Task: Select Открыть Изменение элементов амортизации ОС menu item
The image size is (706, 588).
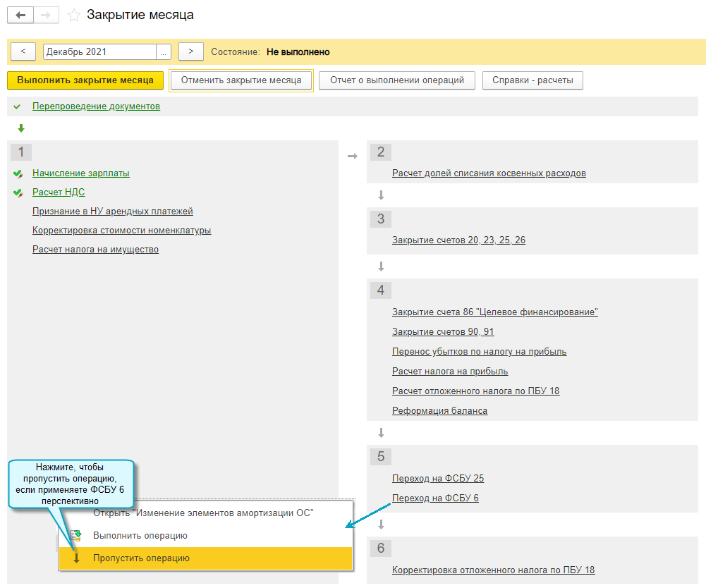Action: 205,513
